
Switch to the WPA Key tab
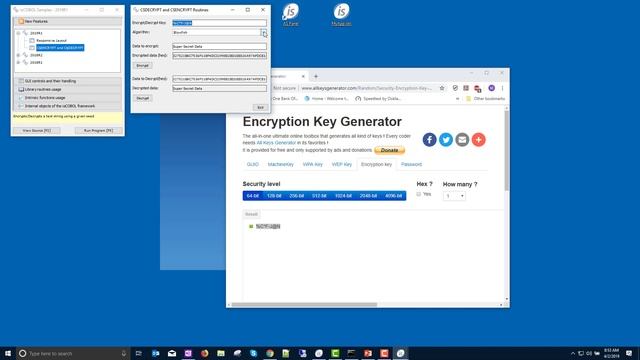(313, 164)
